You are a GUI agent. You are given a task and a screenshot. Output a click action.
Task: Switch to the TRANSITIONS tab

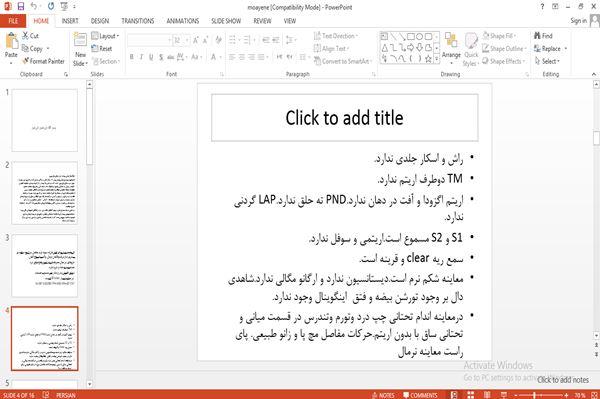137,21
